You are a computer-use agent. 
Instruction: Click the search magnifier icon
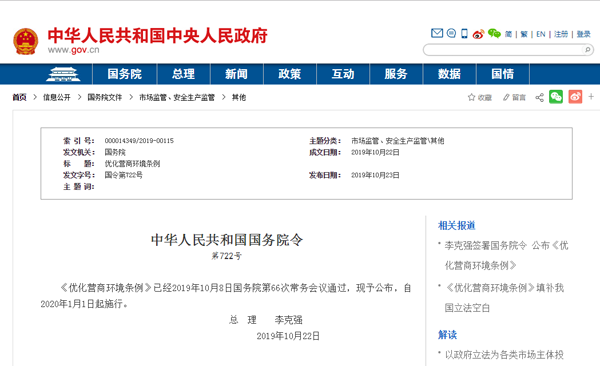pyautogui.click(x=587, y=49)
